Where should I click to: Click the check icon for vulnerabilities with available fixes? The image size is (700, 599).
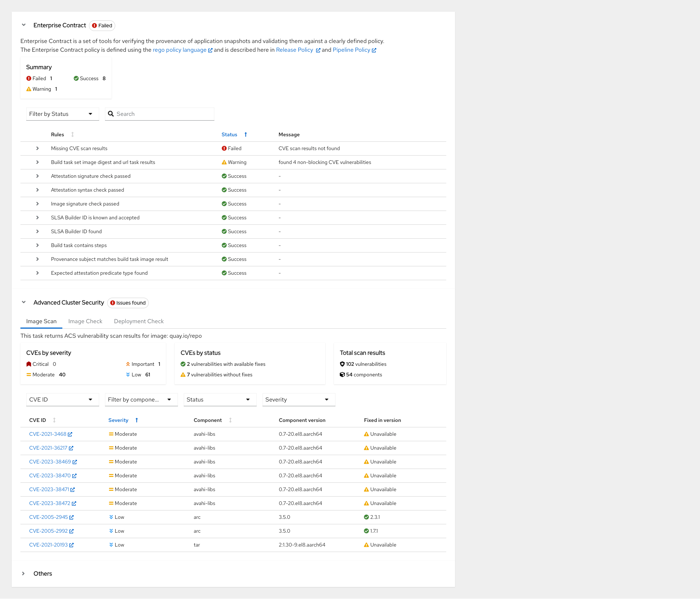[x=183, y=364]
